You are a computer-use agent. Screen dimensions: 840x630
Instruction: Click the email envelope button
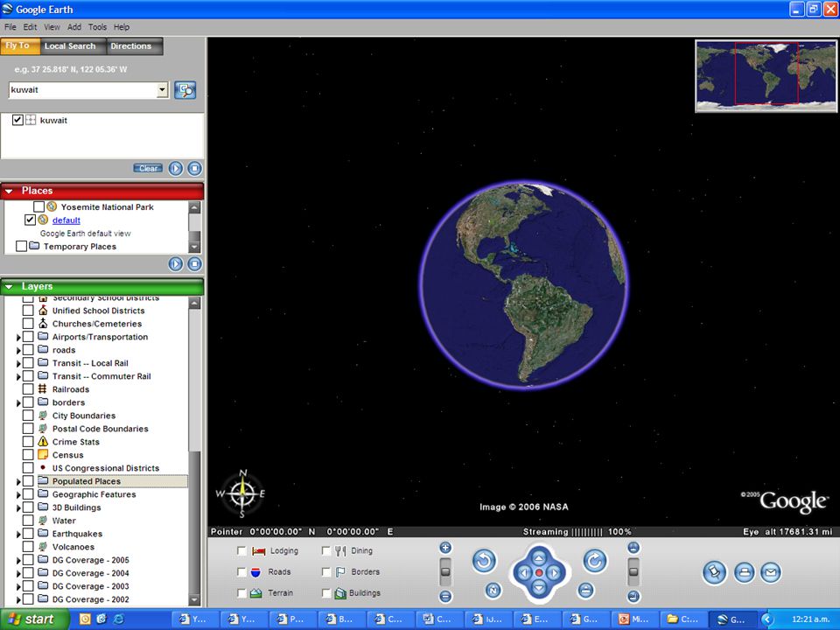point(770,572)
